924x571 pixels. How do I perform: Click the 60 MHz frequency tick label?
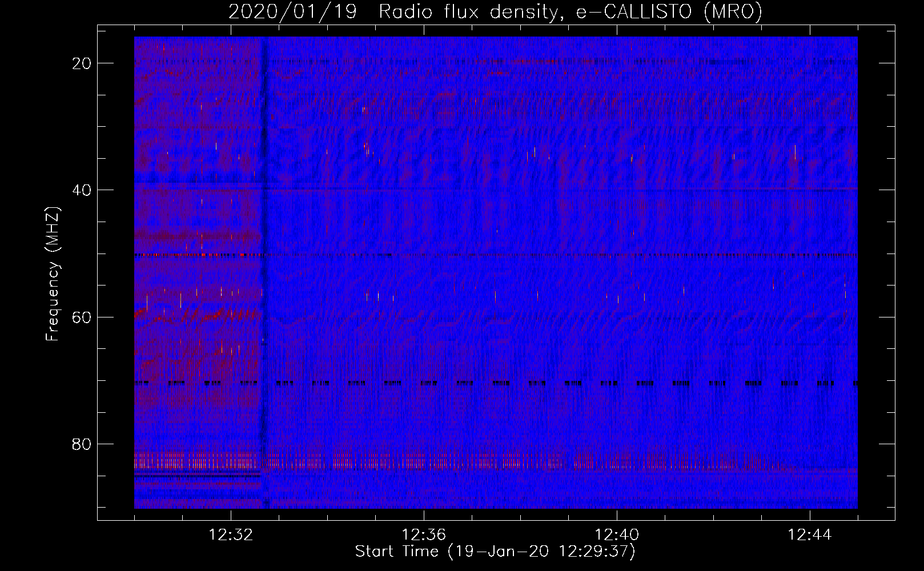(82, 317)
